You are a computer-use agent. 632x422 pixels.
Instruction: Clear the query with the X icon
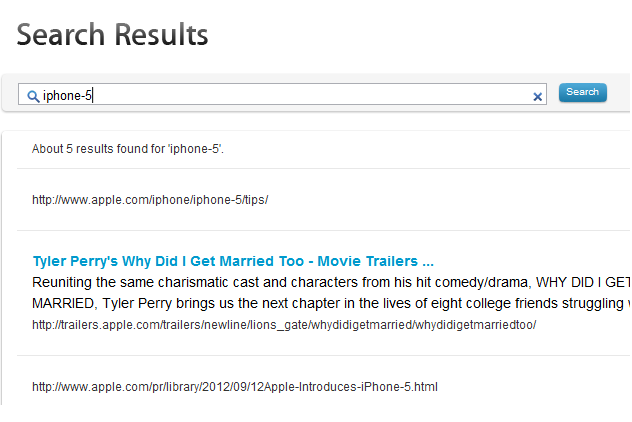537,97
